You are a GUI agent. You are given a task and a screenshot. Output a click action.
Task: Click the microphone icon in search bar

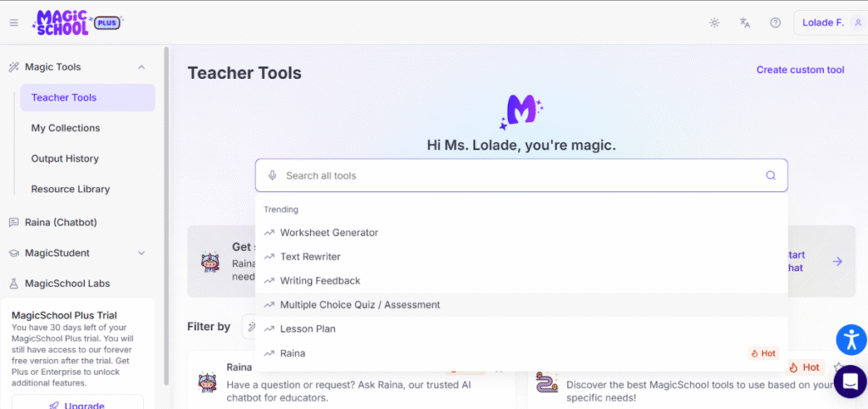pos(272,176)
